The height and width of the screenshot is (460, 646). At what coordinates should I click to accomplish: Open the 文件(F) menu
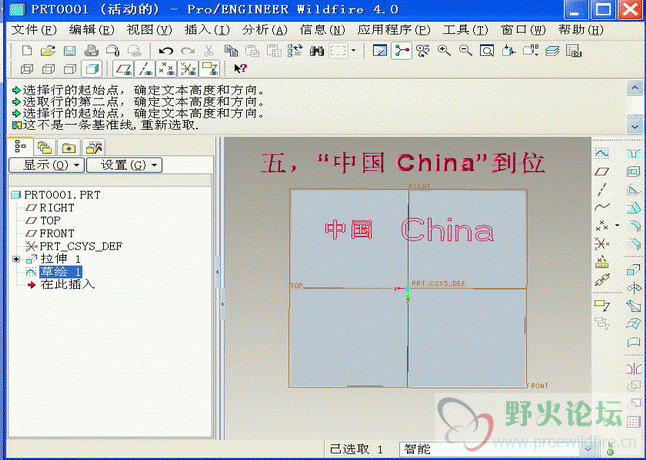(x=34, y=30)
